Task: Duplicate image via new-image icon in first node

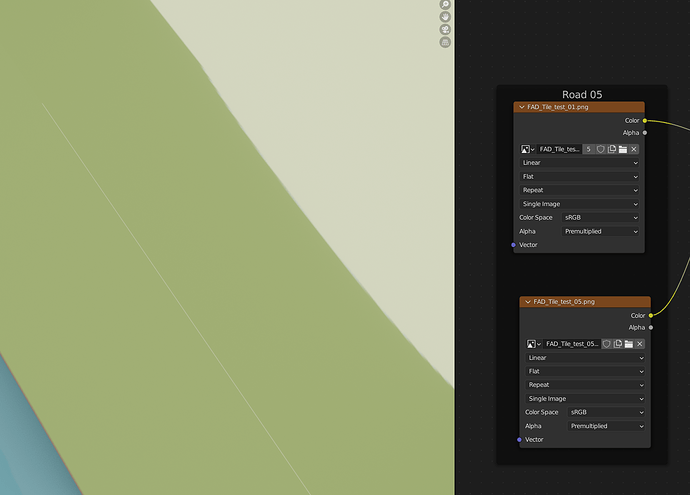Action: coord(612,150)
